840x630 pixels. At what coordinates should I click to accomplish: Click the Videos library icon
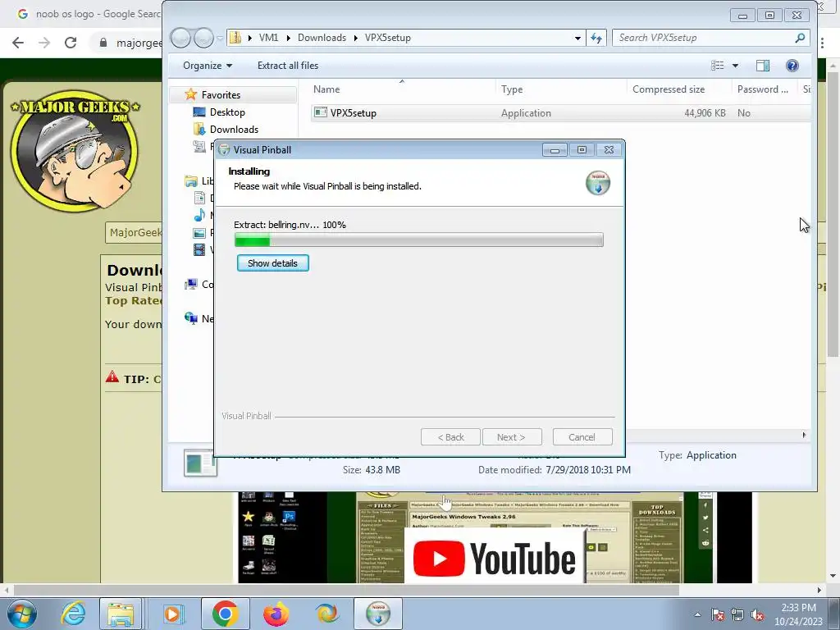click(x=199, y=249)
